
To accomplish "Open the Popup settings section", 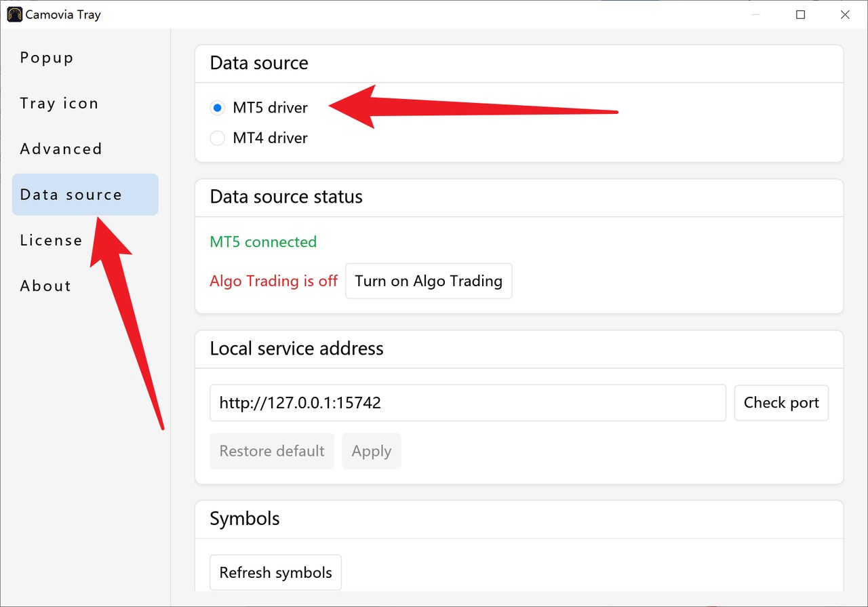I will pyautogui.click(x=85, y=58).
